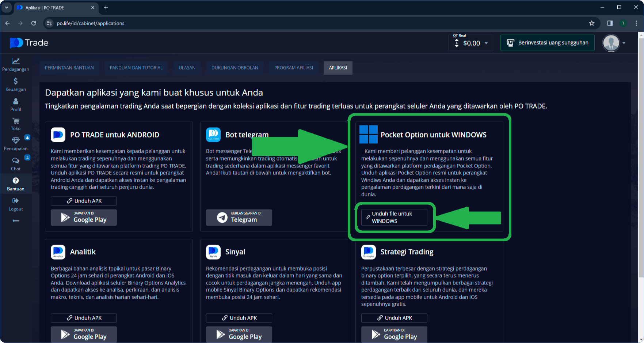
Task: Open a new browser tab
Action: pyautogui.click(x=106, y=7)
